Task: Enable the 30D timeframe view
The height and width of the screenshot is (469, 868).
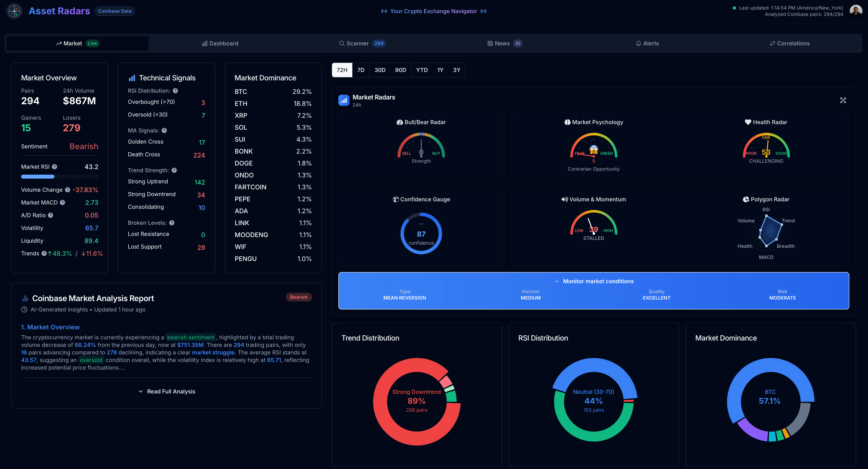Action: 380,70
